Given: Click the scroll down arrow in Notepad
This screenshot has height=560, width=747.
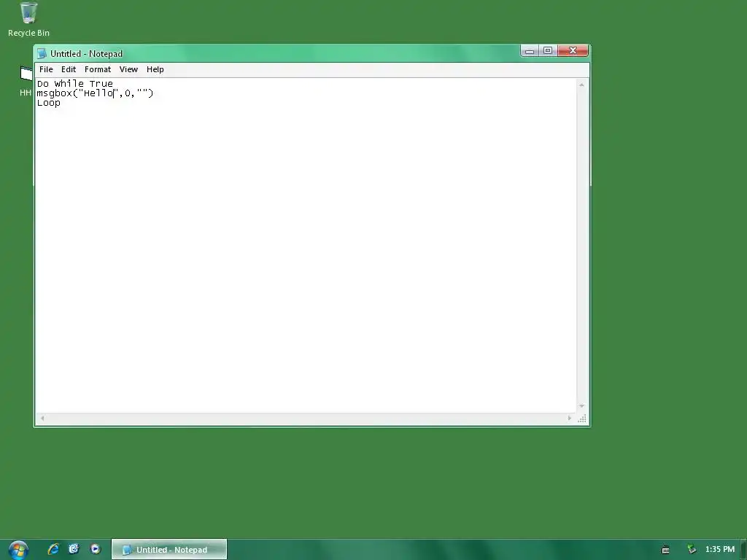Looking at the screenshot, I should click(581, 406).
